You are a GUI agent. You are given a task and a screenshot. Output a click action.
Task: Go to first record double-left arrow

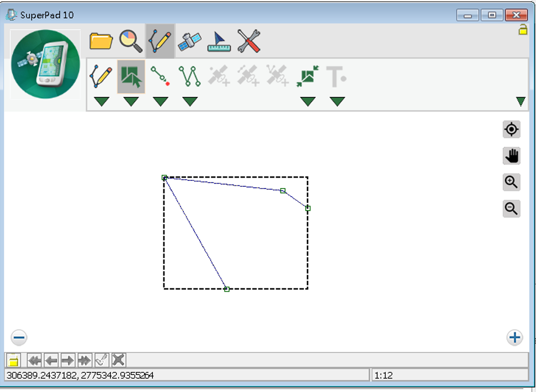coord(34,360)
